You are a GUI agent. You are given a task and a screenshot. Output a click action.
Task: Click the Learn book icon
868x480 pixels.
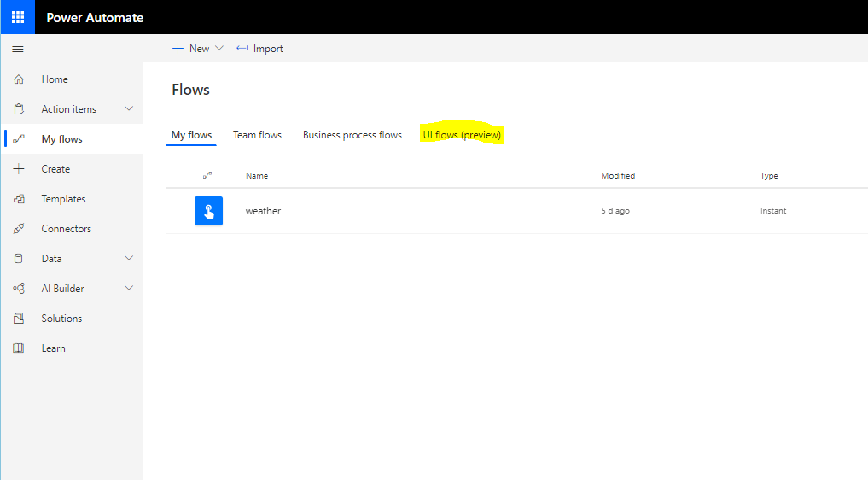click(19, 348)
